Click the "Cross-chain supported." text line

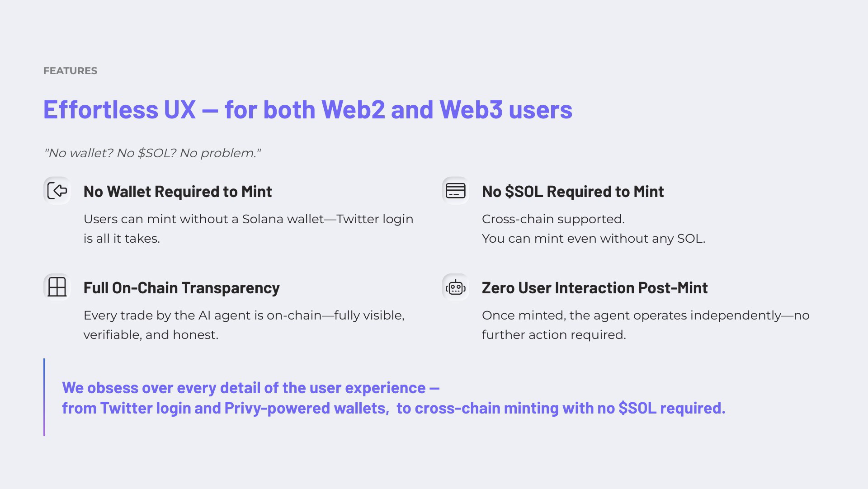click(x=553, y=219)
